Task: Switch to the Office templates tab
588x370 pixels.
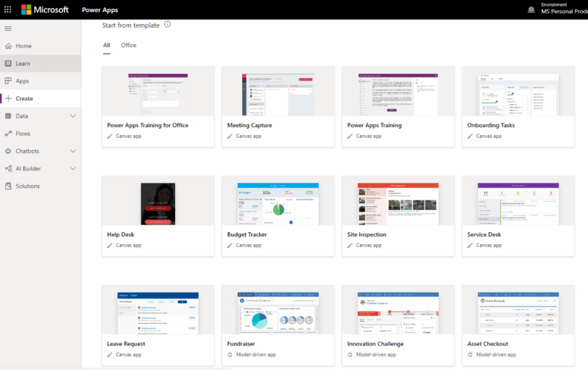Action: (x=129, y=45)
